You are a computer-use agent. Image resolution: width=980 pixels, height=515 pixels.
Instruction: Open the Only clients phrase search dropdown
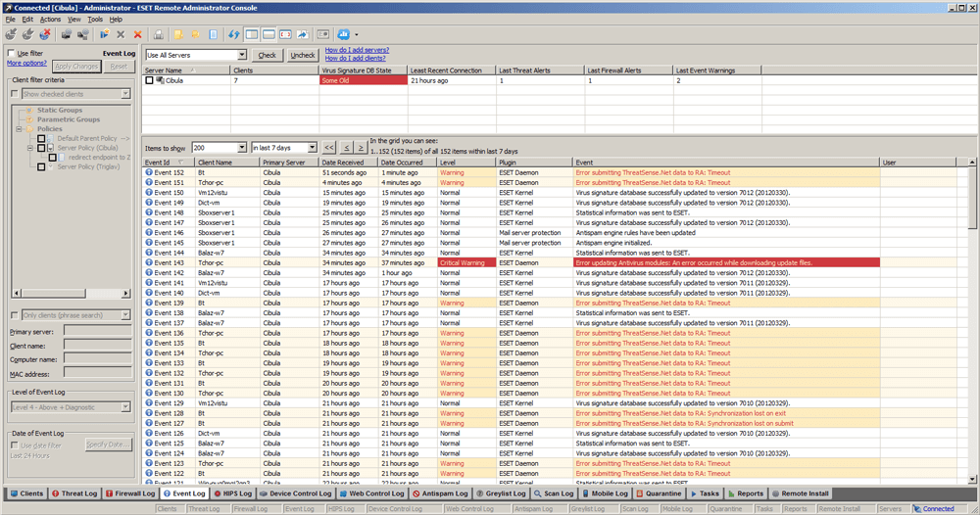(125, 315)
